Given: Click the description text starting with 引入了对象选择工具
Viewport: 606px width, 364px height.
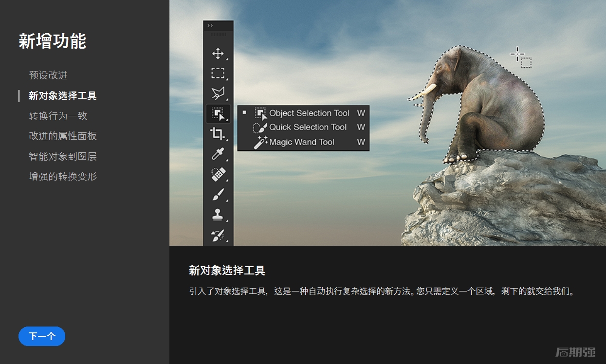Looking at the screenshot, I should click(x=382, y=292).
